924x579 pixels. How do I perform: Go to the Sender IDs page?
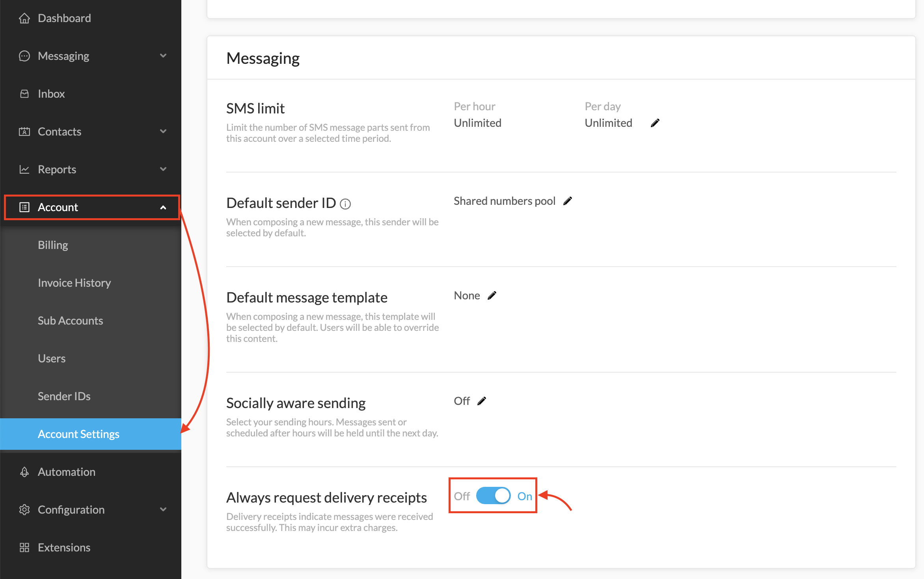point(64,396)
